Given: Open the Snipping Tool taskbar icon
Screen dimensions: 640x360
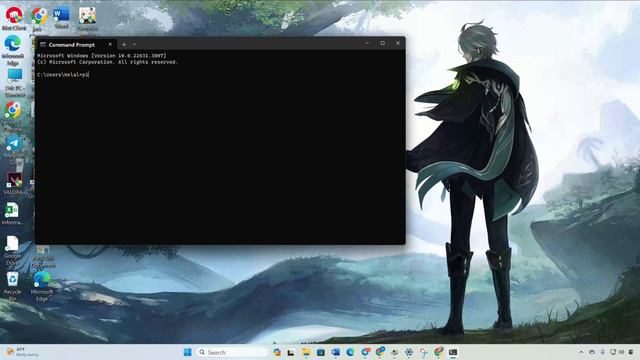Looking at the screenshot, I should [424, 352].
